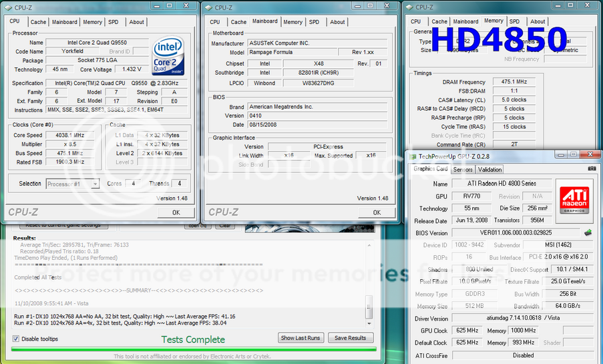Click the GPU name ATI Radeon HD 4800 Series

502,184
